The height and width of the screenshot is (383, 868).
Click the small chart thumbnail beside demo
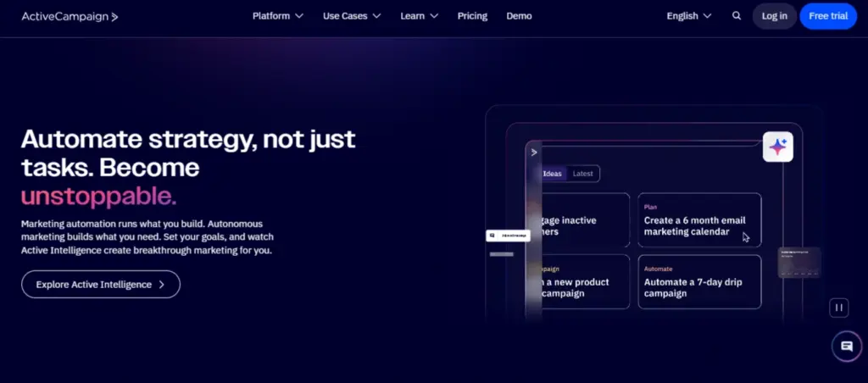798,263
